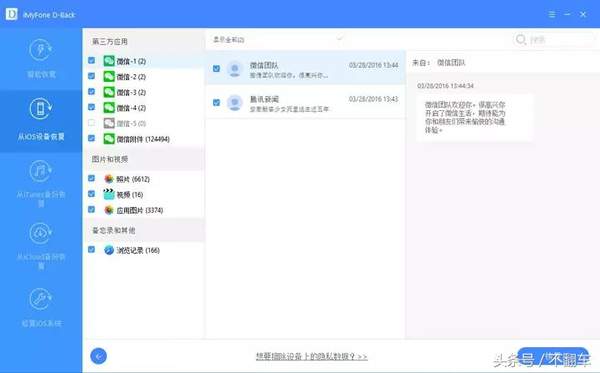Open Recover from iTunes Backup mode
Screen dimensions: 600x373
tap(41, 183)
